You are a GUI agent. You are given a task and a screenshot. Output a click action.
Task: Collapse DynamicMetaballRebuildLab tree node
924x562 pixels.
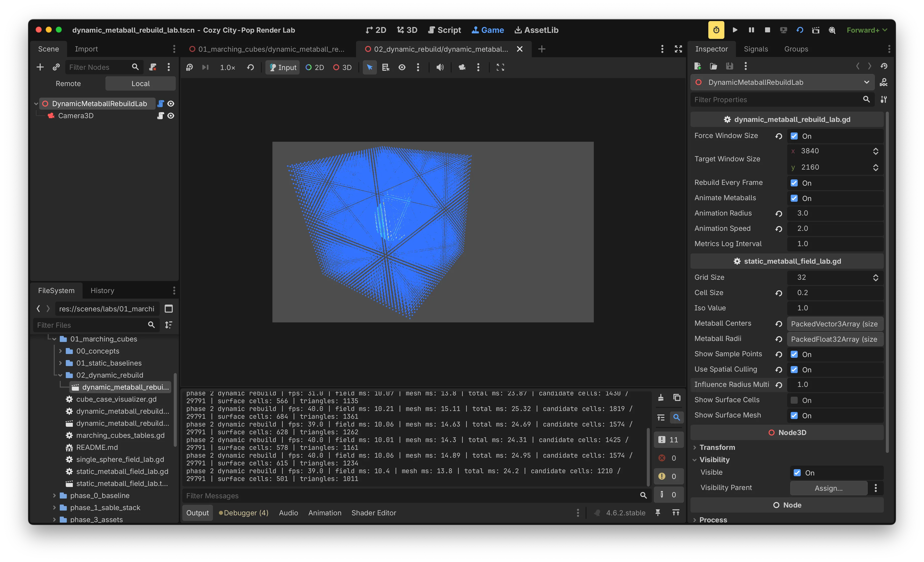point(36,104)
